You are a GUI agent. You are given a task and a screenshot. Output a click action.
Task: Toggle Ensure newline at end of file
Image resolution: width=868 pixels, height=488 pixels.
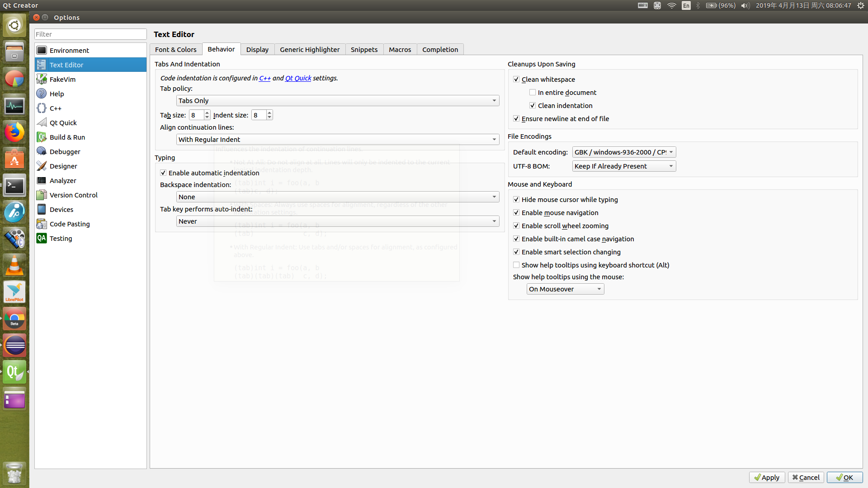[x=516, y=118]
